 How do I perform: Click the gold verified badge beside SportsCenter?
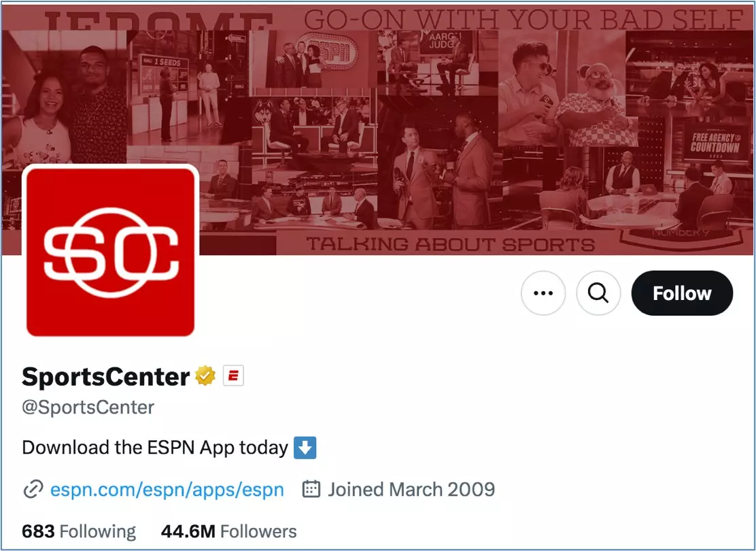[x=205, y=376]
